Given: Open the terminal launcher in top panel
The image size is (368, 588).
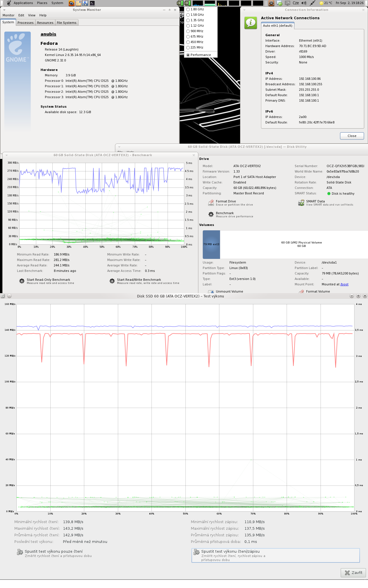Looking at the screenshot, I should [x=92, y=3].
